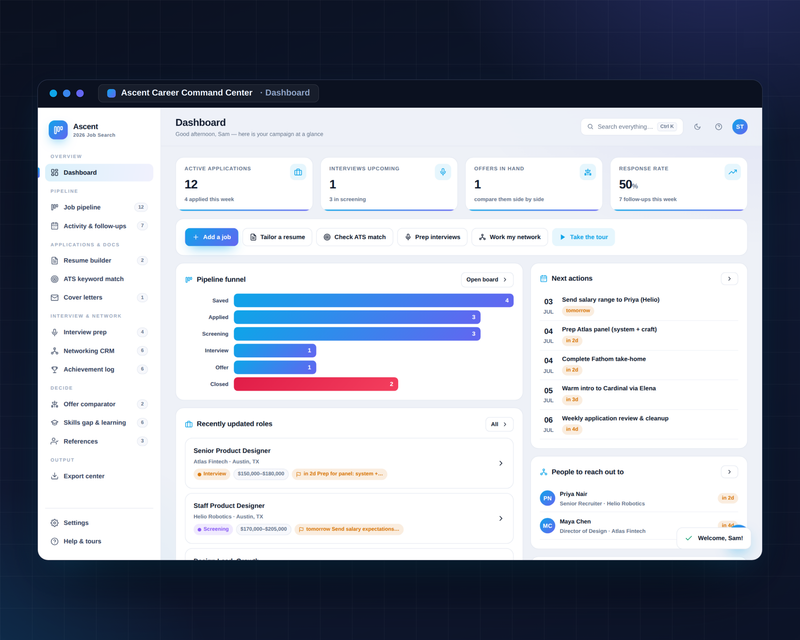
Task: Select action "Prep Atlas panel (system + craft)"
Action: point(639,335)
